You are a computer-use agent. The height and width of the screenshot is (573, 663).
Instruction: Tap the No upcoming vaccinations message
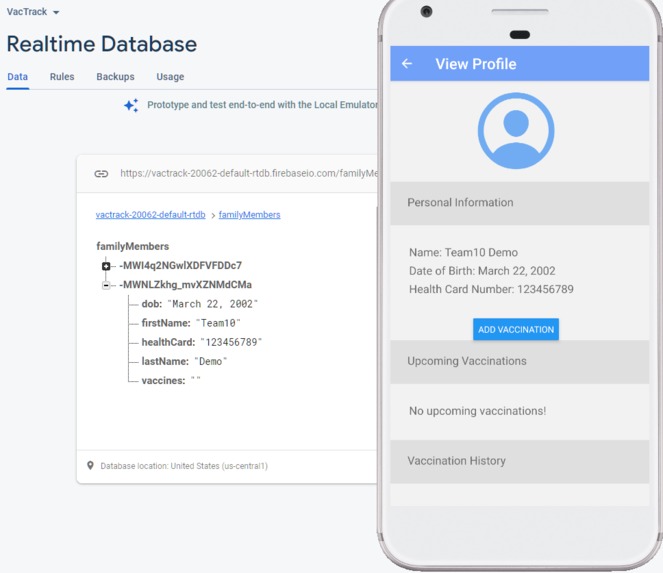tap(477, 411)
